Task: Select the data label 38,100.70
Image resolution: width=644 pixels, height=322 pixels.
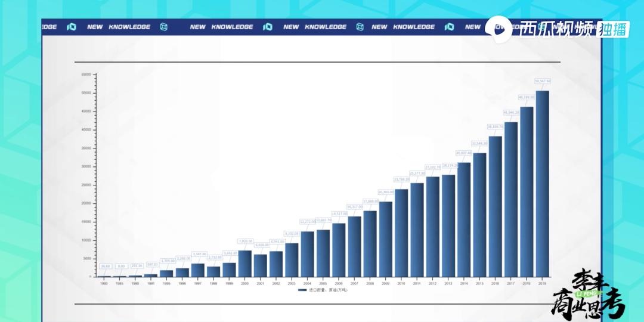Action: [496, 126]
